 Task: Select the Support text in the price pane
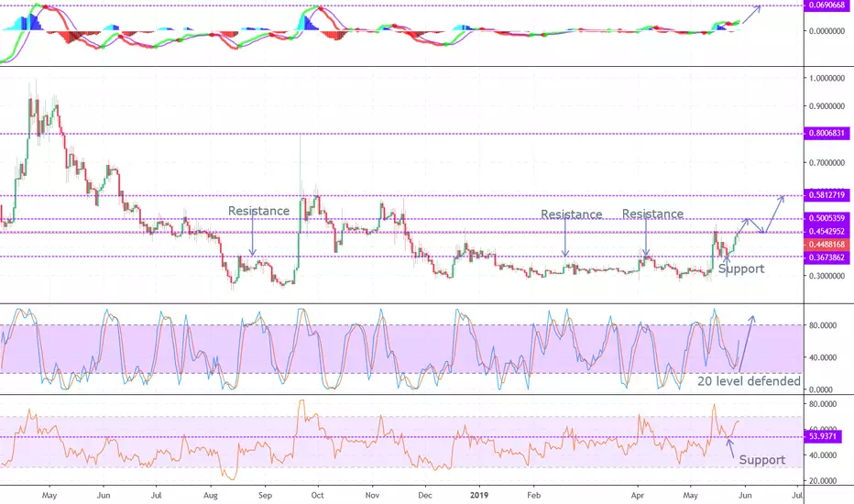coord(741,268)
